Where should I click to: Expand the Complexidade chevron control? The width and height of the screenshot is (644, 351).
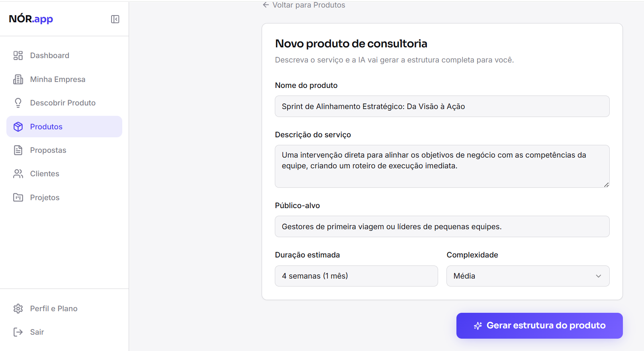pos(598,276)
